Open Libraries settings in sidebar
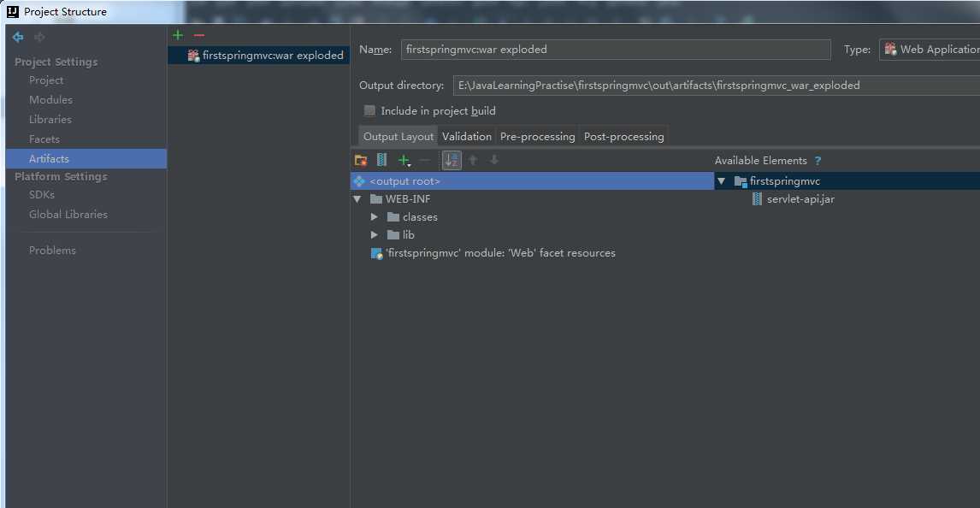 [x=50, y=120]
